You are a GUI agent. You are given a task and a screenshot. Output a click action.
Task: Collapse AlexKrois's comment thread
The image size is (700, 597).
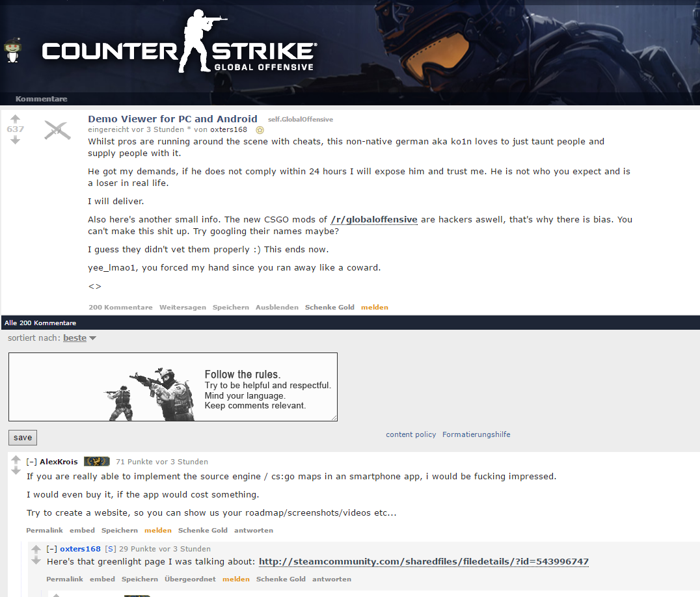31,462
